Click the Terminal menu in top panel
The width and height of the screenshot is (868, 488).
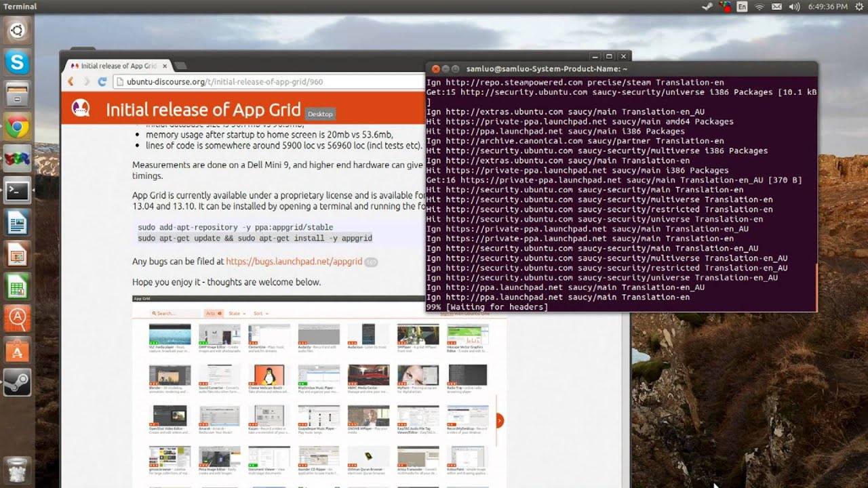click(20, 7)
